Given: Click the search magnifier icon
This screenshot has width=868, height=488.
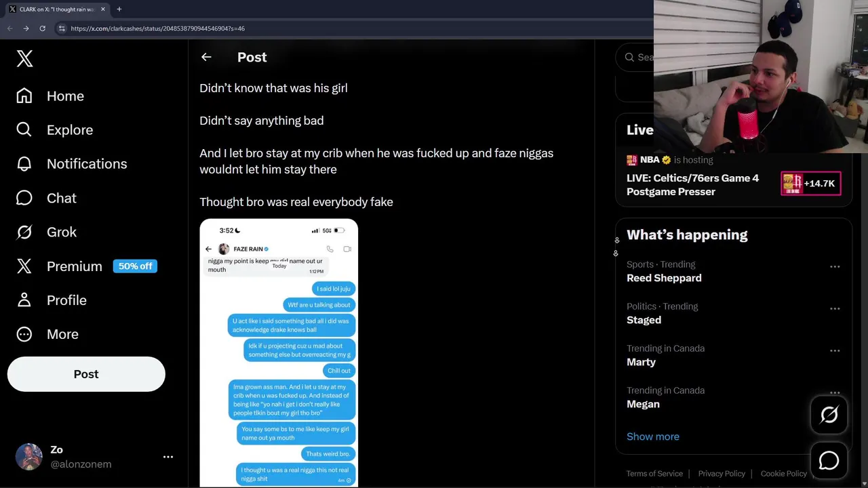Looking at the screenshot, I should coord(629,58).
